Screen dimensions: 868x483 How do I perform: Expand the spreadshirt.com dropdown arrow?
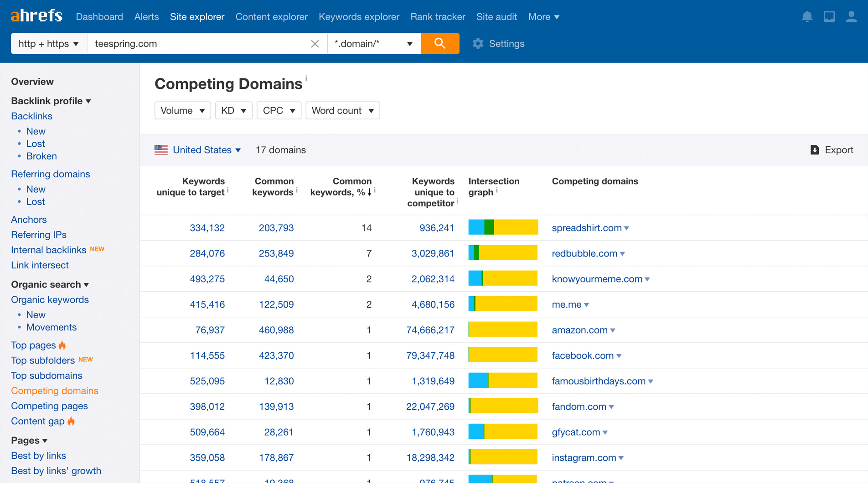click(627, 228)
